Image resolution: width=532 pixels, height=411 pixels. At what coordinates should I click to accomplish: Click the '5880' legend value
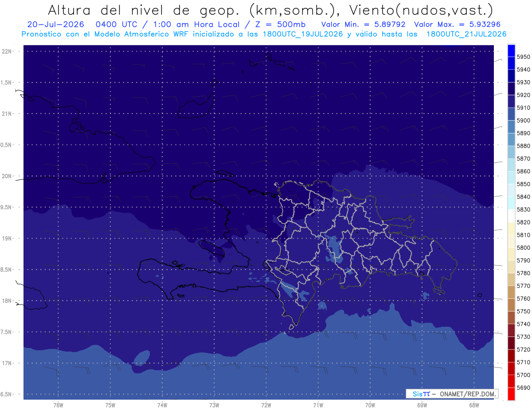point(524,146)
